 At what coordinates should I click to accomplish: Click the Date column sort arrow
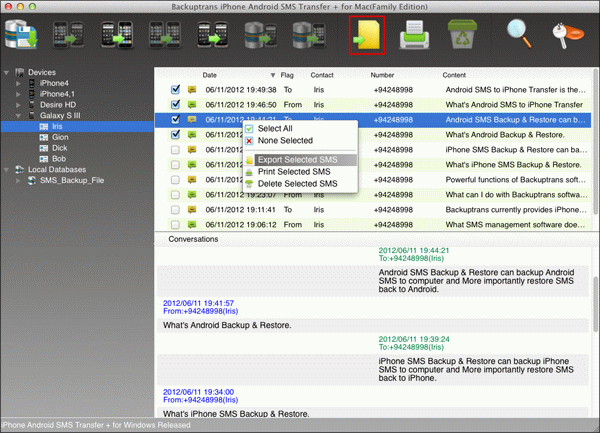pyautogui.click(x=273, y=75)
